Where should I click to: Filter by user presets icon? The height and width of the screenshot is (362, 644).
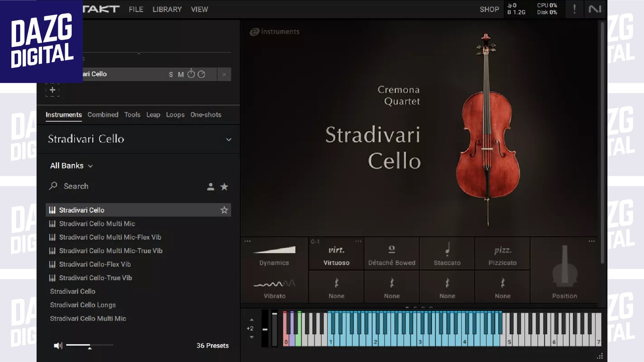[x=211, y=187]
